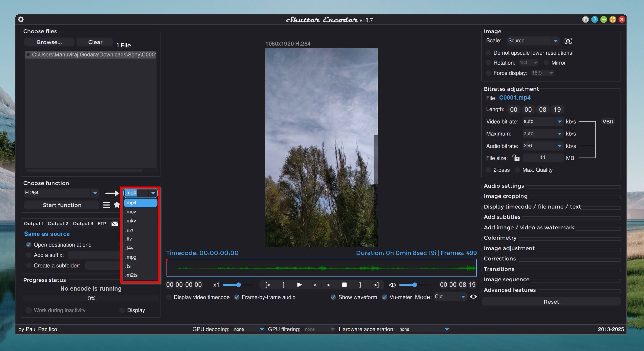Click Start function button
Image resolution: width=644 pixels, height=351 pixels.
pyautogui.click(x=62, y=205)
